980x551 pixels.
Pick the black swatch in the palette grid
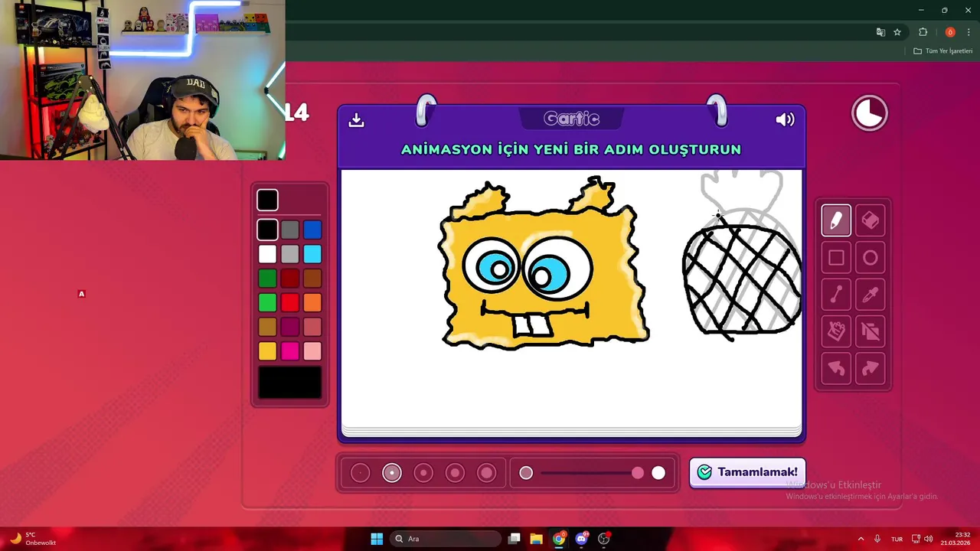pyautogui.click(x=267, y=230)
